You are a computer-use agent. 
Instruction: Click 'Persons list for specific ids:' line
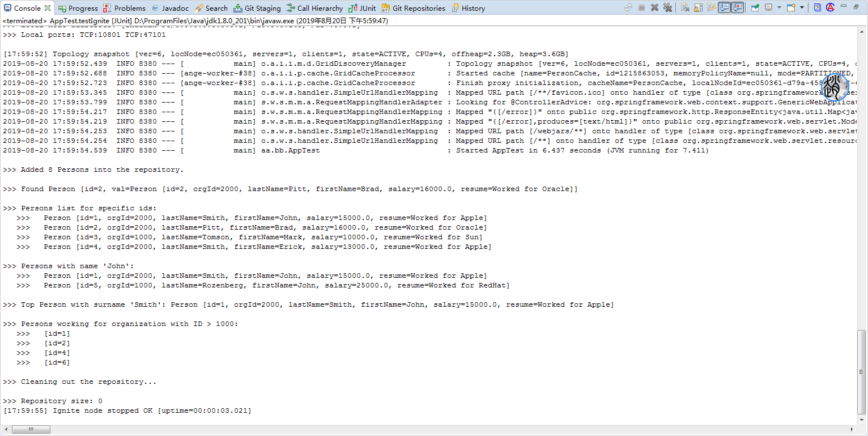(80, 208)
